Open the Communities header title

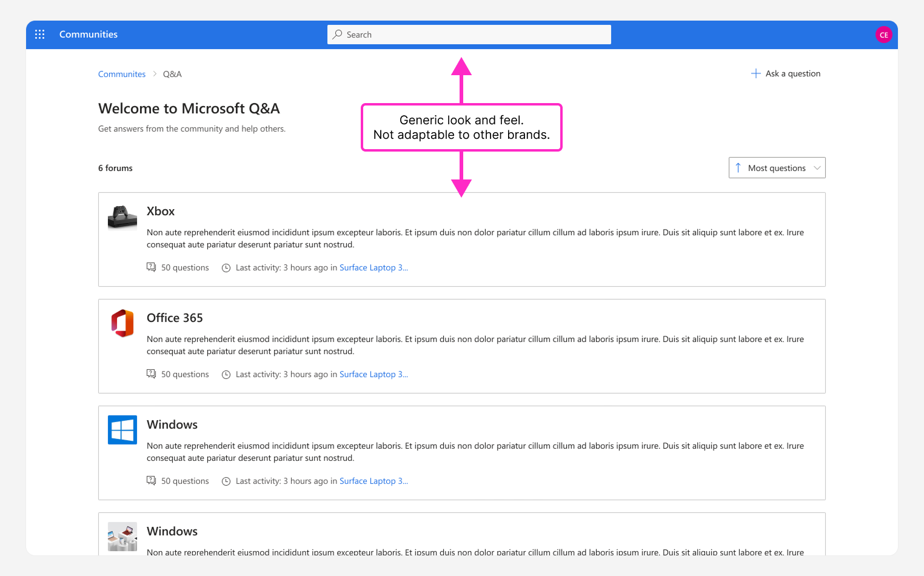click(89, 35)
